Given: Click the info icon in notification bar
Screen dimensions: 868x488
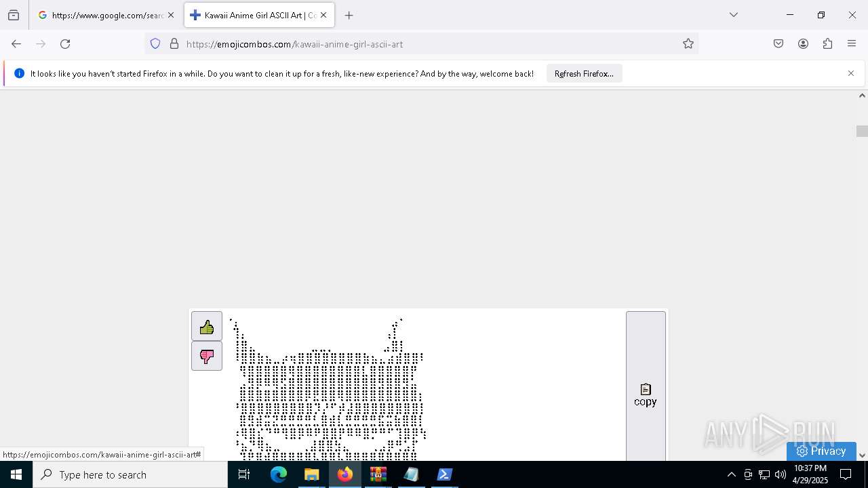Looking at the screenshot, I should tap(19, 73).
